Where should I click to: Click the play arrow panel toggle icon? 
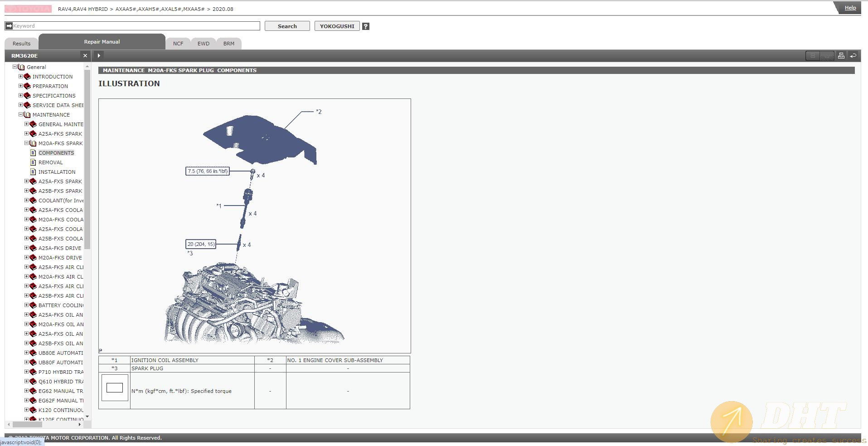pos(99,55)
